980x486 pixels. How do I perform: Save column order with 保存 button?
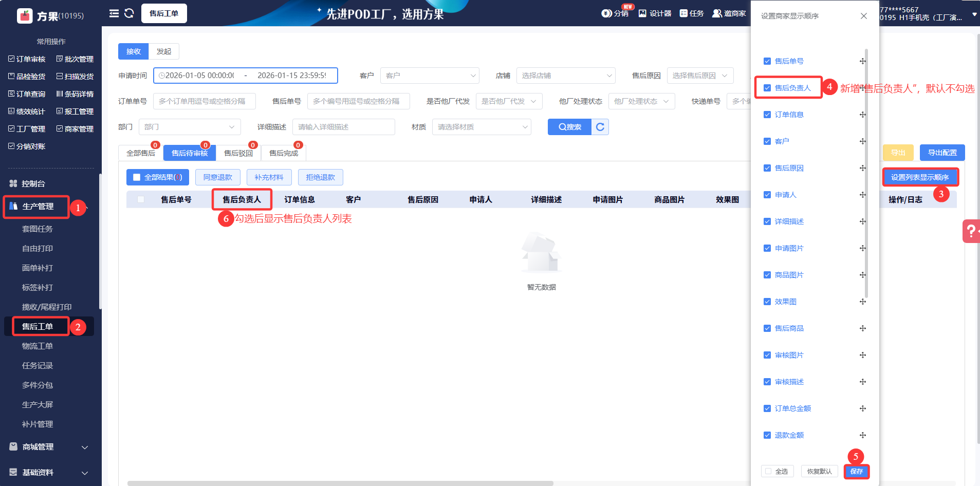(x=857, y=471)
